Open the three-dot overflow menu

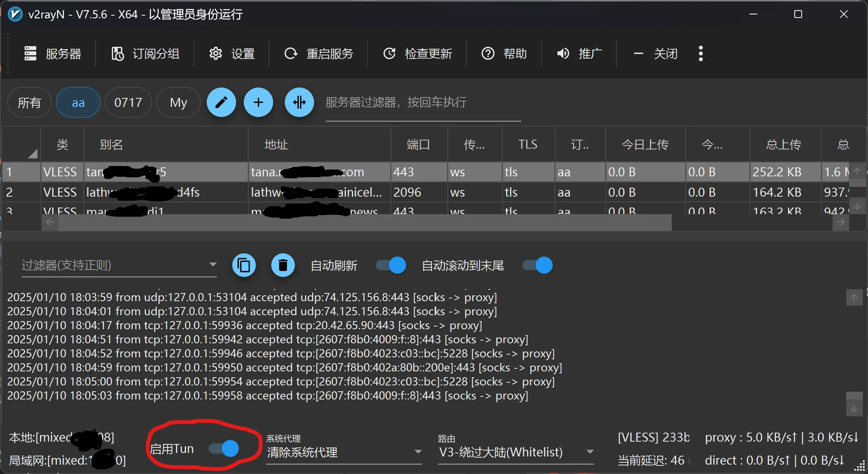(701, 53)
